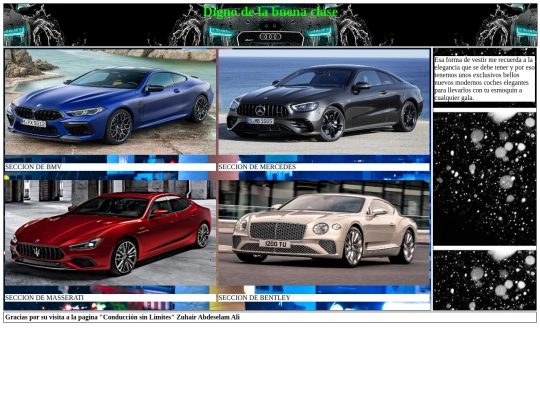Click the green heading Digno de la buena clase
The width and height of the screenshot is (540, 405).
coord(270,12)
